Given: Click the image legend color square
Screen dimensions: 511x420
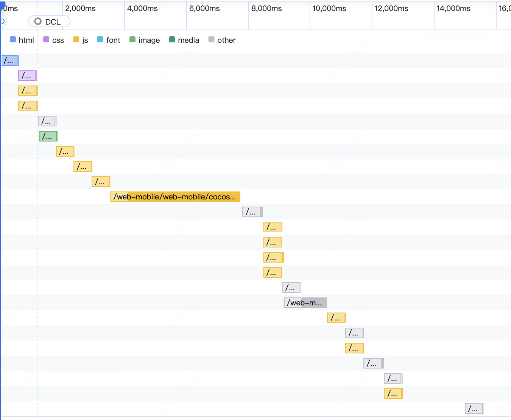Looking at the screenshot, I should point(132,39).
